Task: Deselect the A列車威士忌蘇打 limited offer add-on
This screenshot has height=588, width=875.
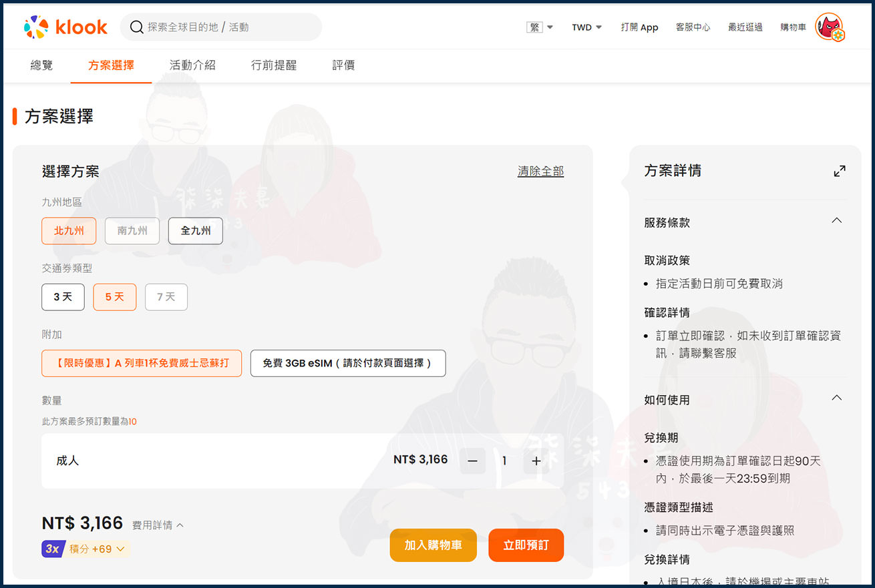Action: [142, 363]
